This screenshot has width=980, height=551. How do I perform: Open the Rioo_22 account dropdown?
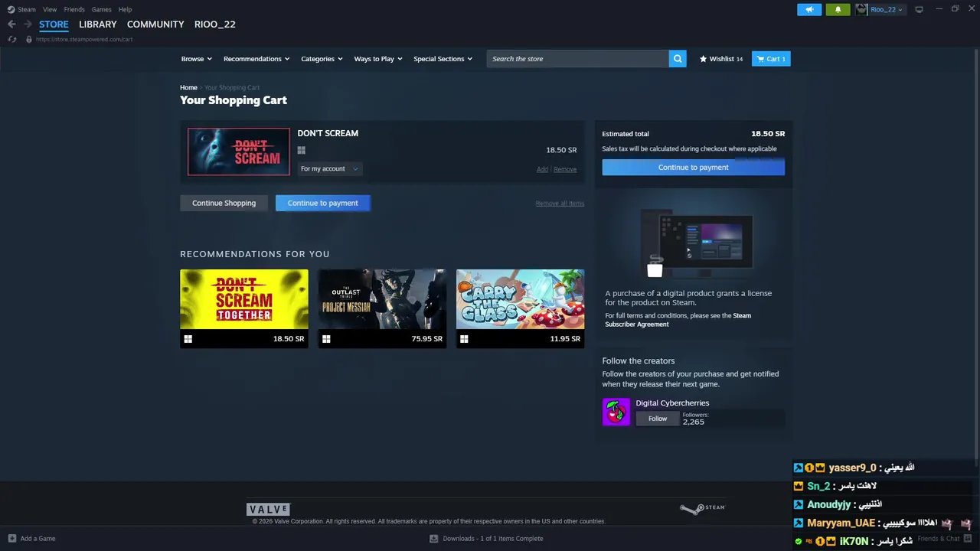click(887, 9)
